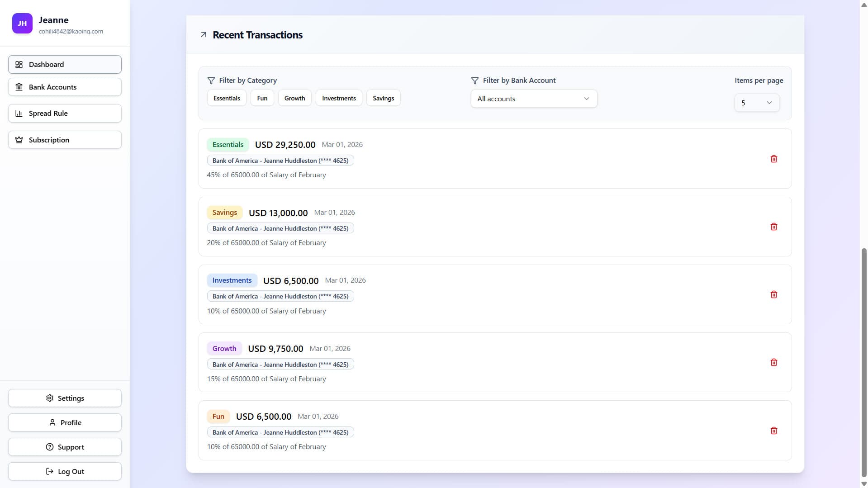Click the Filter by Bank Account funnel icon

[474, 81]
